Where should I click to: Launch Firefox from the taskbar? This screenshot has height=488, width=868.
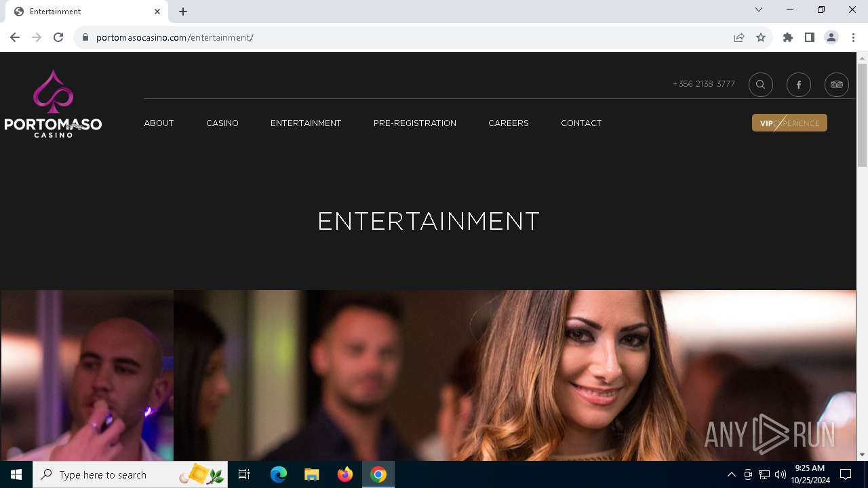coord(345,474)
